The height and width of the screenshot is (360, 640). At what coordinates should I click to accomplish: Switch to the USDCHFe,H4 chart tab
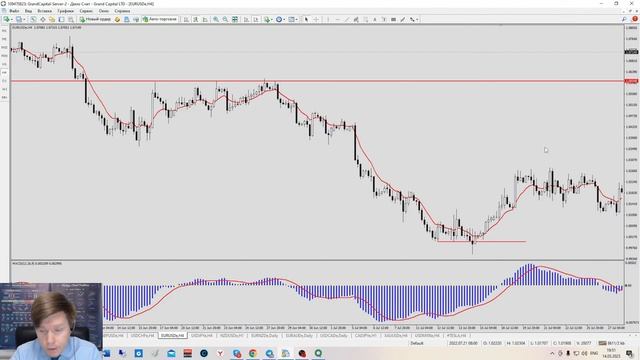pos(143,336)
